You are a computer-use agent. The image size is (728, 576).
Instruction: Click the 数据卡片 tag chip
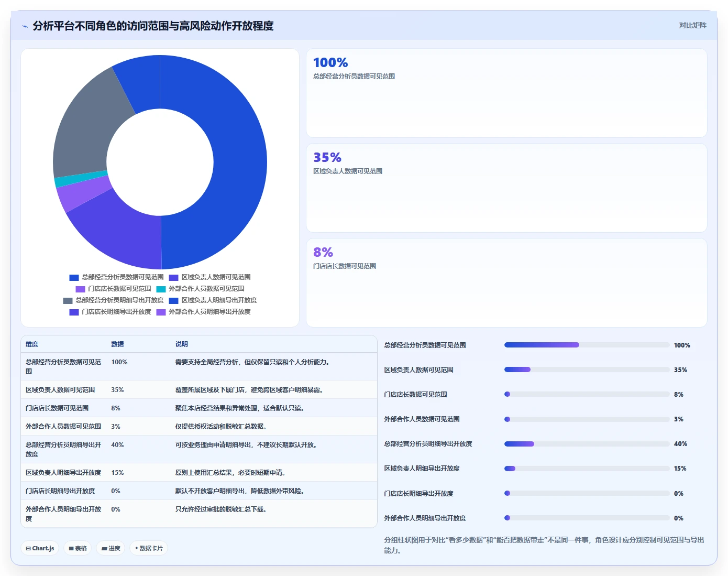pos(149,548)
